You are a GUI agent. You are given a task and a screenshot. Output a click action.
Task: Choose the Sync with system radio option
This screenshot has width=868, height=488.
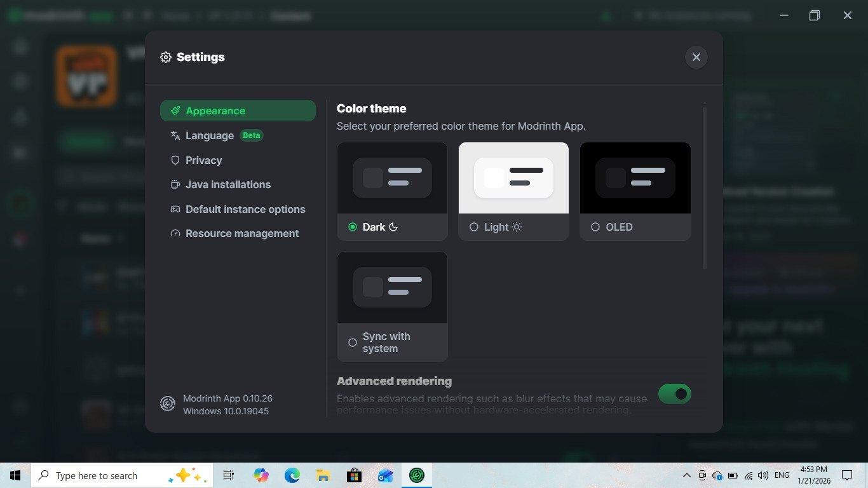pyautogui.click(x=353, y=342)
